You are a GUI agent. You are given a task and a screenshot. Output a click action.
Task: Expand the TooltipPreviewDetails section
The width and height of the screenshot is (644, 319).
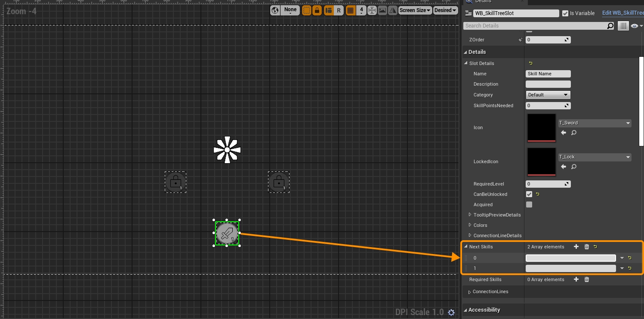tap(470, 215)
